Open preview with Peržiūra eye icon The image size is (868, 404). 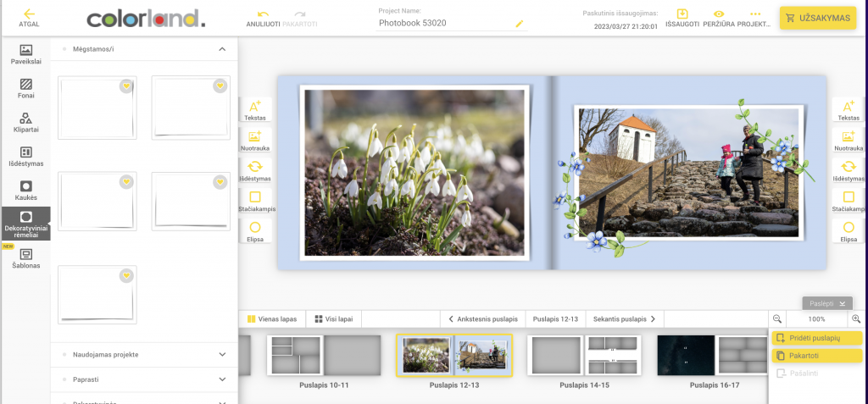(x=719, y=19)
